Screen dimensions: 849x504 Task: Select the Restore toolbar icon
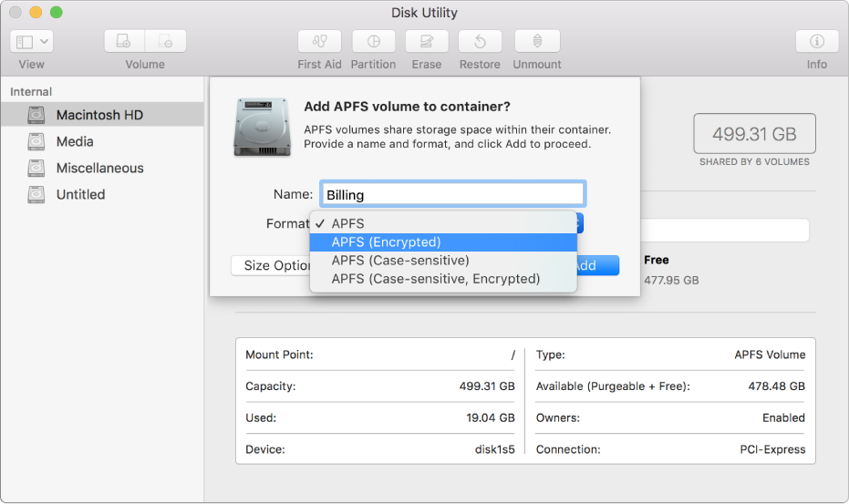coord(480,42)
